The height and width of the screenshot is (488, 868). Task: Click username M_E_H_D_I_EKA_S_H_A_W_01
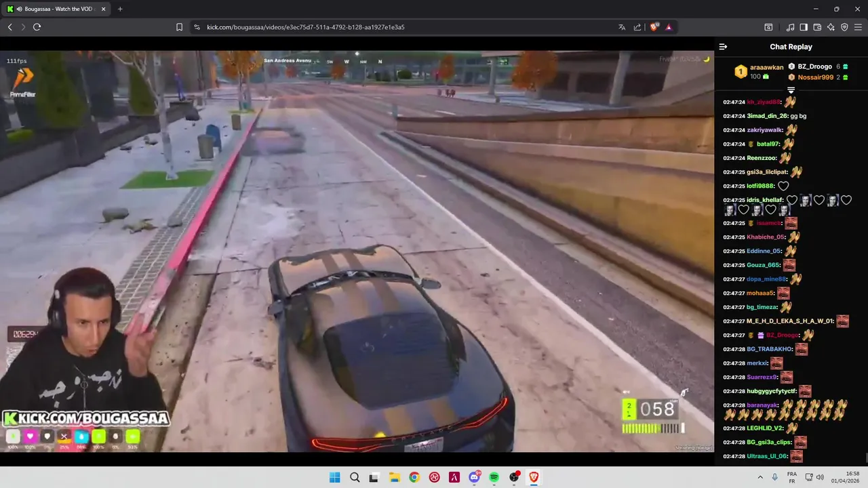790,321
